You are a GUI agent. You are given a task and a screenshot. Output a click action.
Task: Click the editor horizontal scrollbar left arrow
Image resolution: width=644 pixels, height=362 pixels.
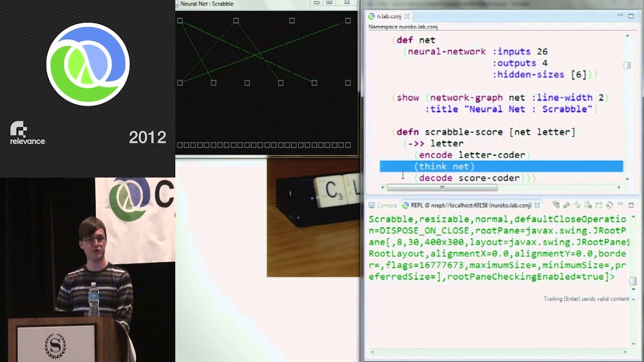(383, 188)
